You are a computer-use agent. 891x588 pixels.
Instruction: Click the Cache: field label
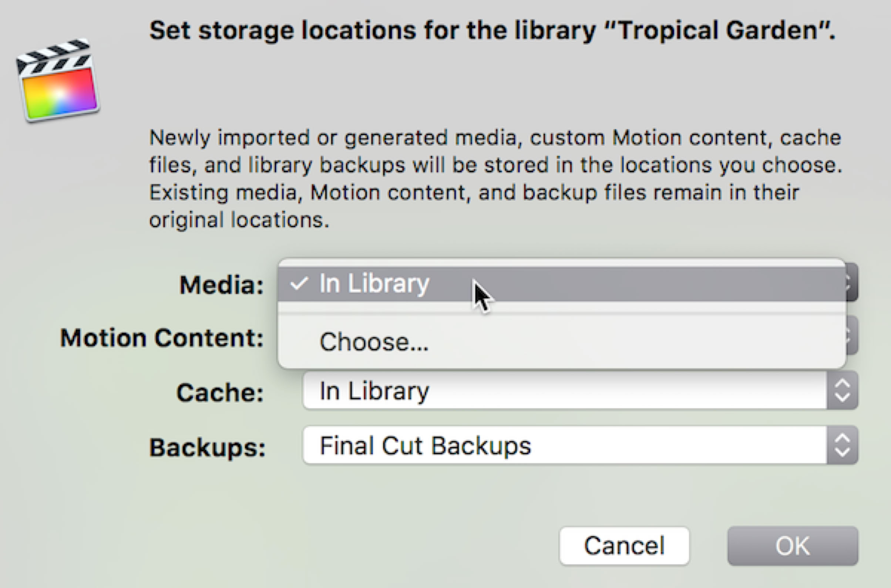[x=220, y=393]
